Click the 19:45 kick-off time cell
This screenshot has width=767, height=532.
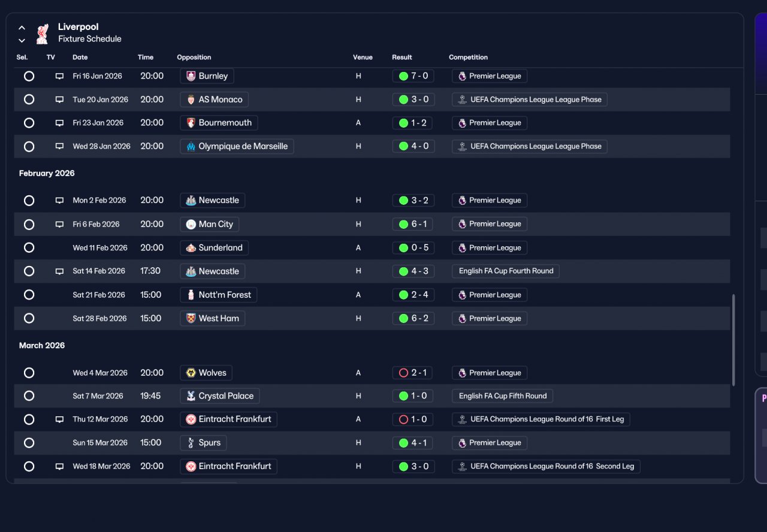click(150, 396)
